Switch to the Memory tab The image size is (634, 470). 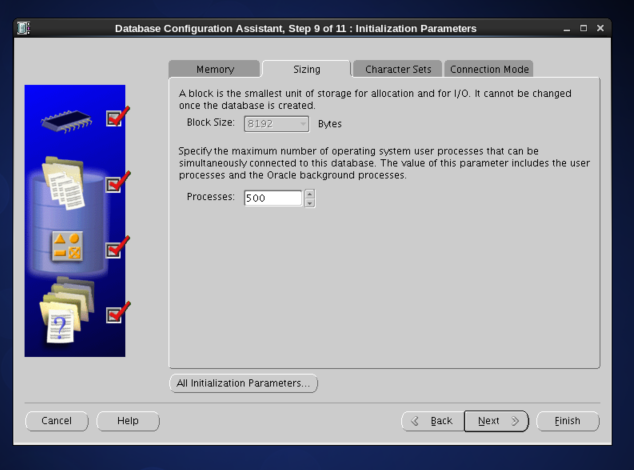(x=214, y=69)
